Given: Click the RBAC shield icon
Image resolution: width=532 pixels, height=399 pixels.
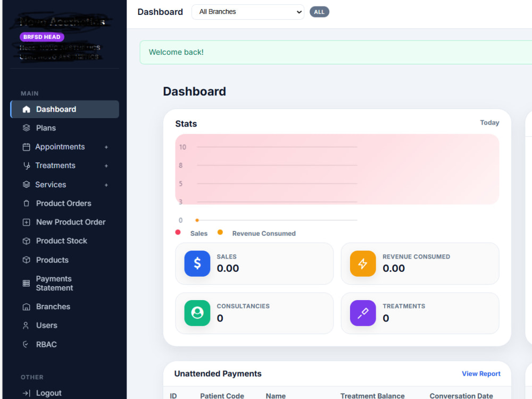Looking at the screenshot, I should (x=26, y=344).
